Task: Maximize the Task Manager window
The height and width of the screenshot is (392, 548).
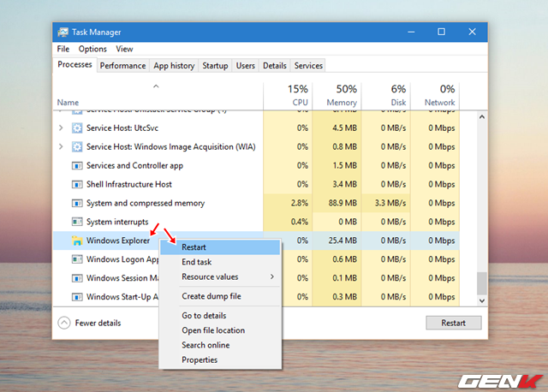Action: (x=442, y=33)
